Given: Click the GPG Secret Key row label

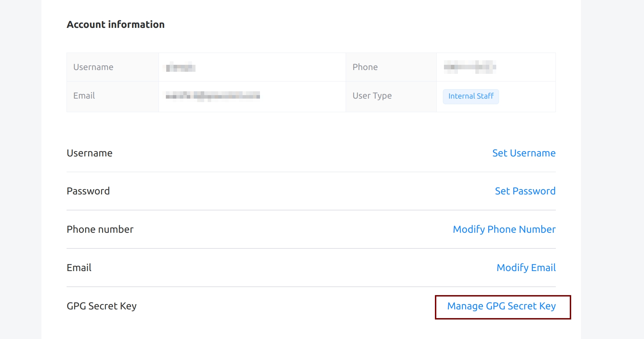Looking at the screenshot, I should point(101,306).
